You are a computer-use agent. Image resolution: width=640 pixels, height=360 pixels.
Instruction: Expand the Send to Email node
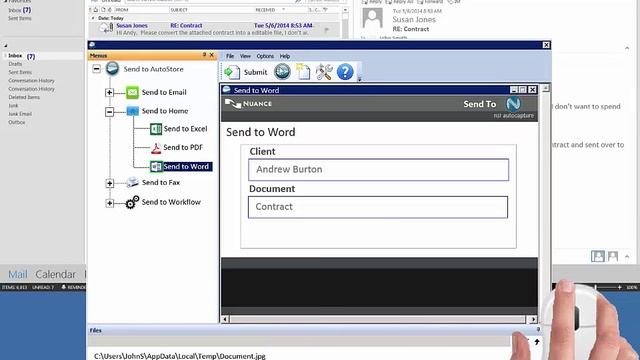[109, 92]
